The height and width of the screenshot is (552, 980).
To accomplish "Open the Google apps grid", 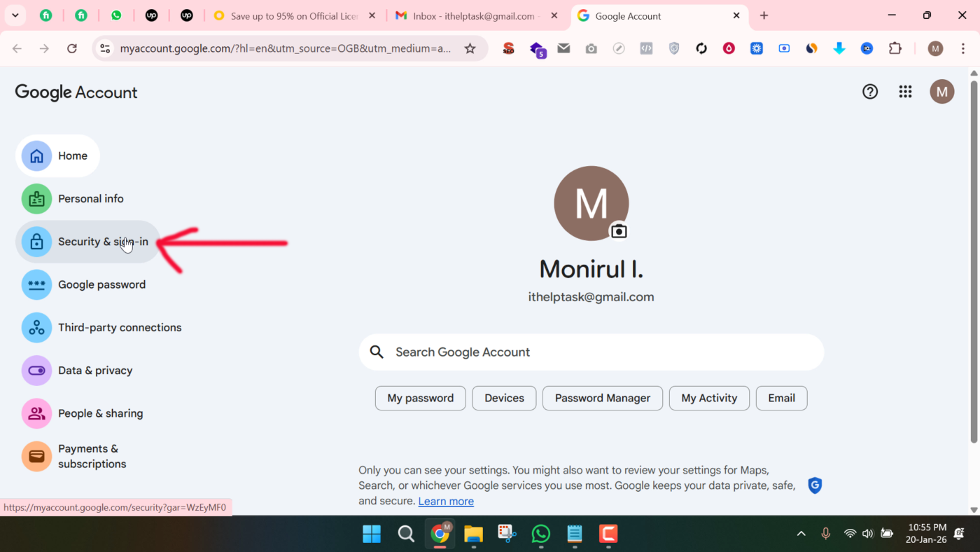I will 905,91.
